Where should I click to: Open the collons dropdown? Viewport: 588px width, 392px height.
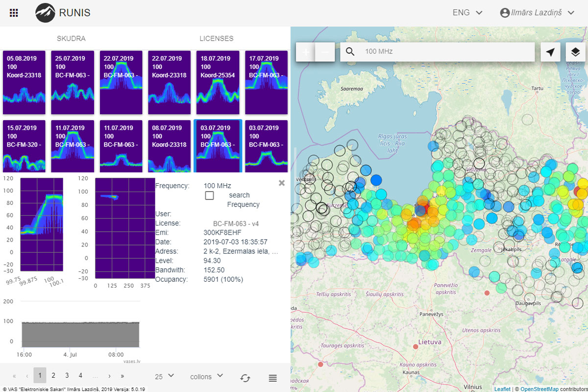pos(207,376)
